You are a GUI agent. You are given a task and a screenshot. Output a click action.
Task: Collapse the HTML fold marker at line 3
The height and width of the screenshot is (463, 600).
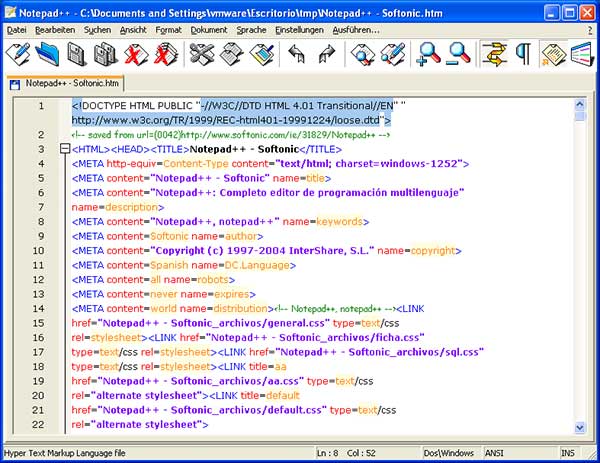[65, 148]
